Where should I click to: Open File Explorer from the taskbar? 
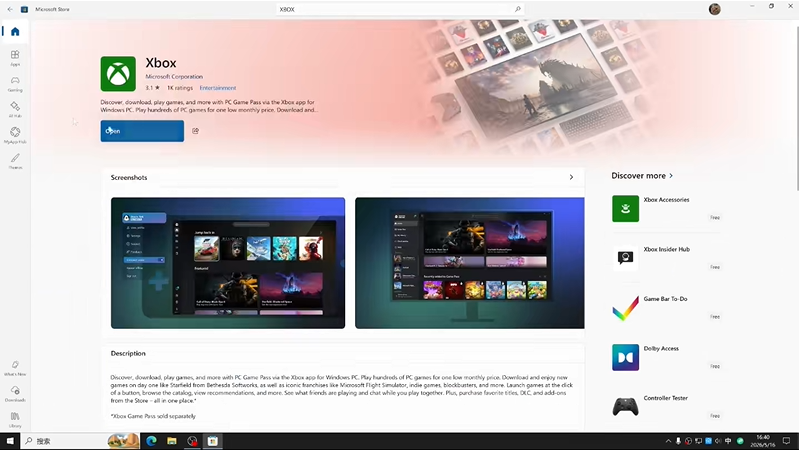tap(172, 441)
